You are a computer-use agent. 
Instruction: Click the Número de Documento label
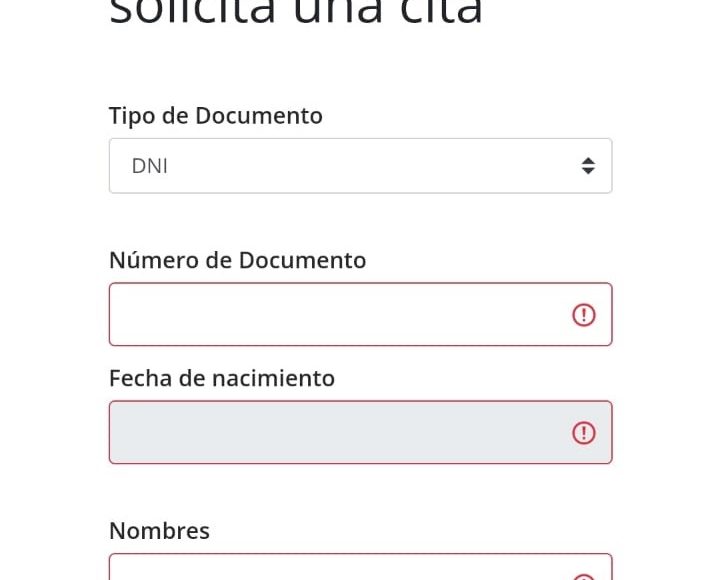click(x=238, y=260)
